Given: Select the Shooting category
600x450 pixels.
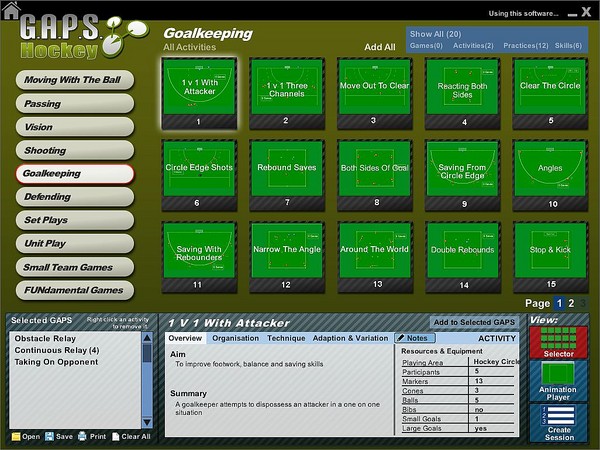Looking at the screenshot, I should pos(74,150).
